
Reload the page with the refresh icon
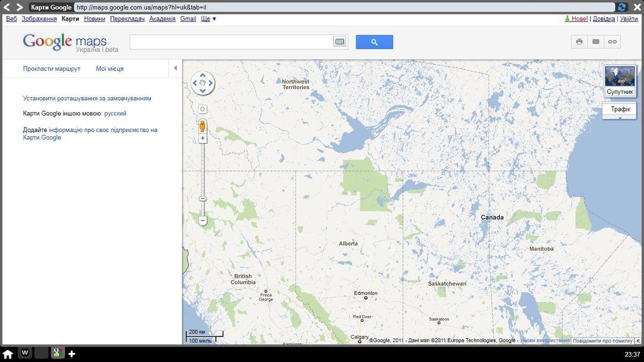click(622, 8)
